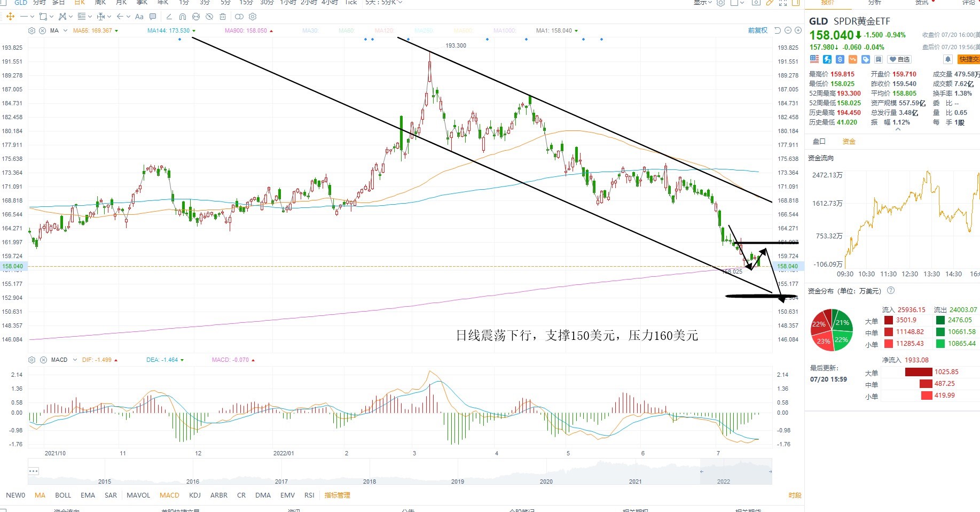
Task: Delete all drawings with trash icon
Action: click(x=223, y=17)
